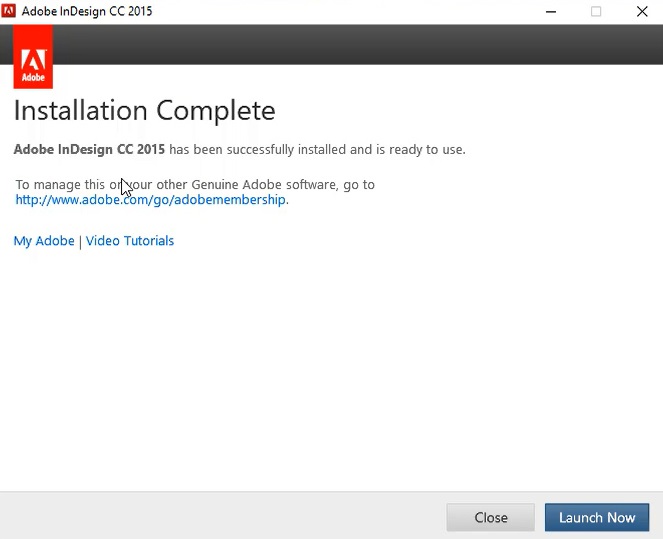Click the blank white area below the links

point(330,370)
